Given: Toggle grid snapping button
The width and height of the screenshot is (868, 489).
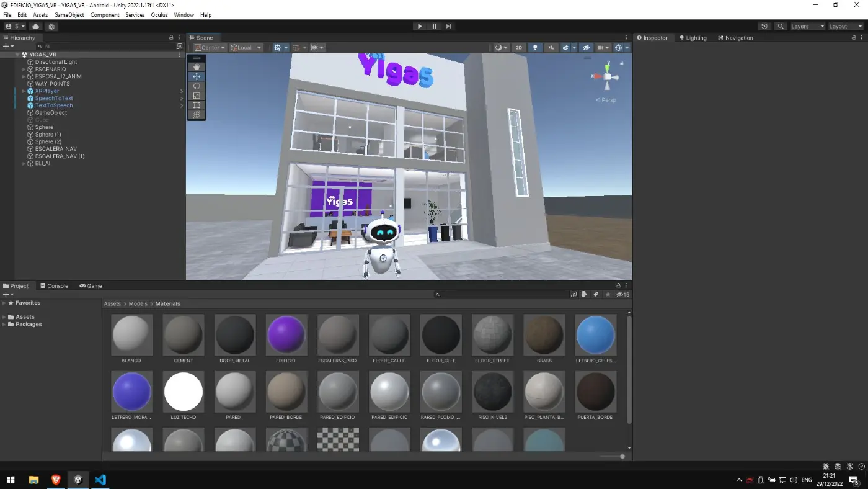Looking at the screenshot, I should (296, 48).
